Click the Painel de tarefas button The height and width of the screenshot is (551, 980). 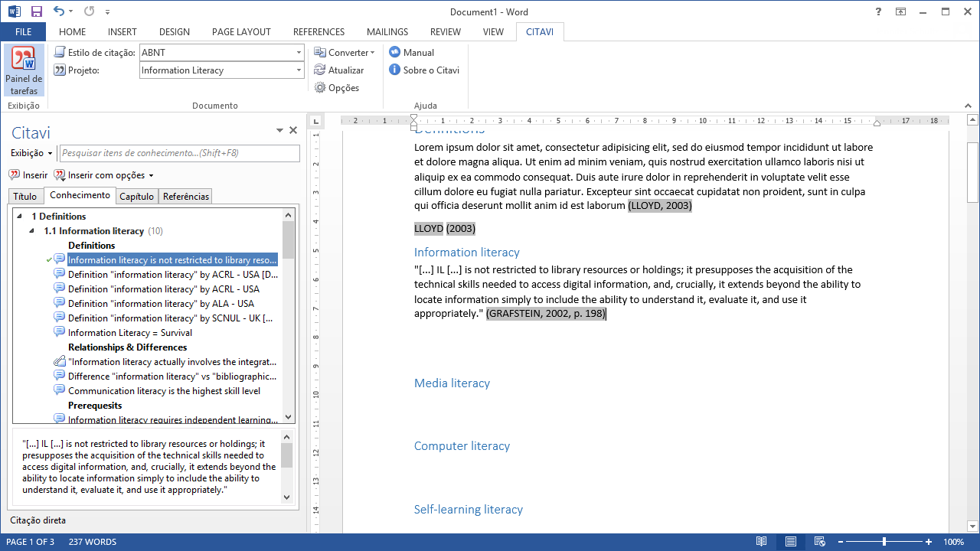24,70
